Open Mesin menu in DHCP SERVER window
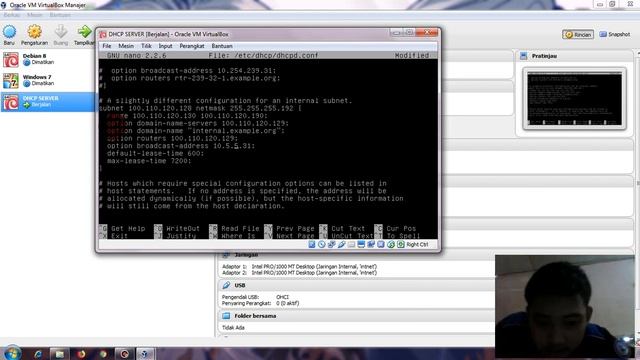 (126, 46)
